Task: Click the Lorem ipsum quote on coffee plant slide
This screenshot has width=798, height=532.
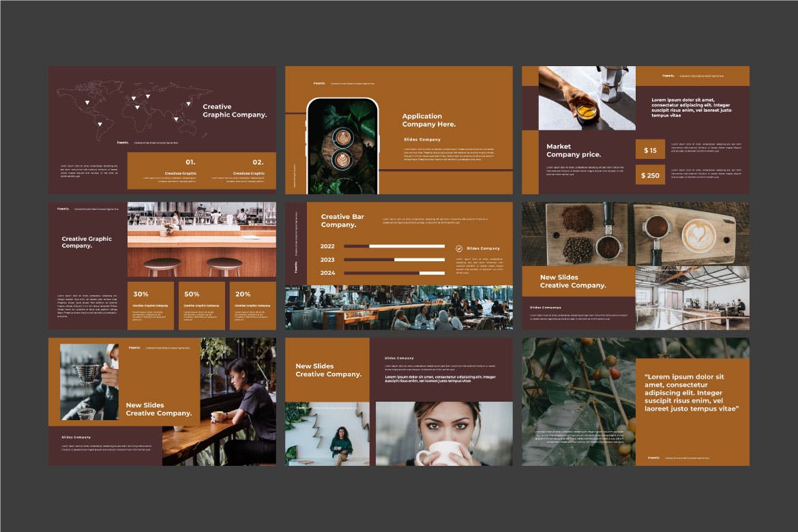Action: [692, 393]
